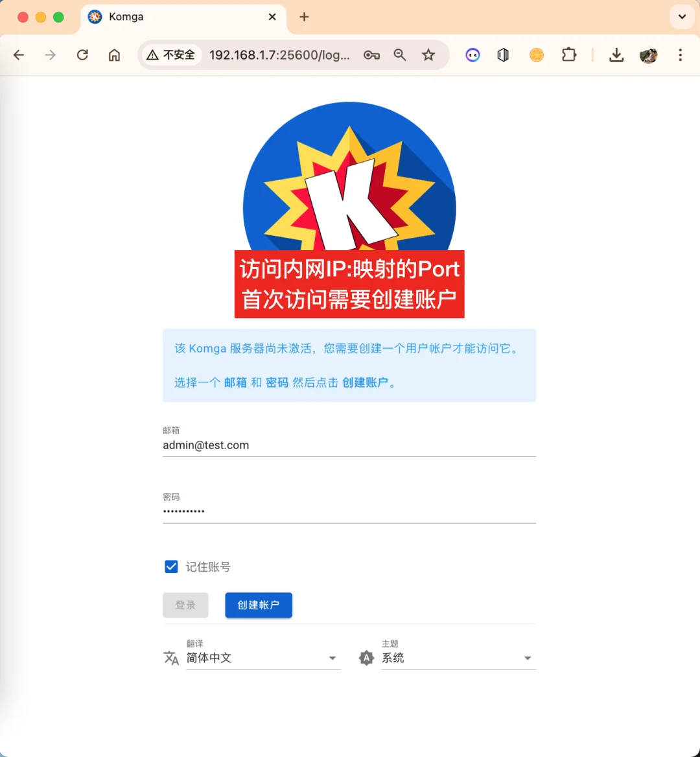Open the browser profile avatar
The width and height of the screenshot is (700, 757).
coord(648,56)
